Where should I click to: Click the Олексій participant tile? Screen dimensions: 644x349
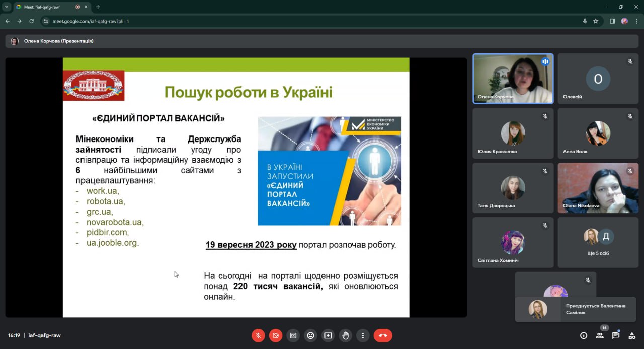[598, 79]
